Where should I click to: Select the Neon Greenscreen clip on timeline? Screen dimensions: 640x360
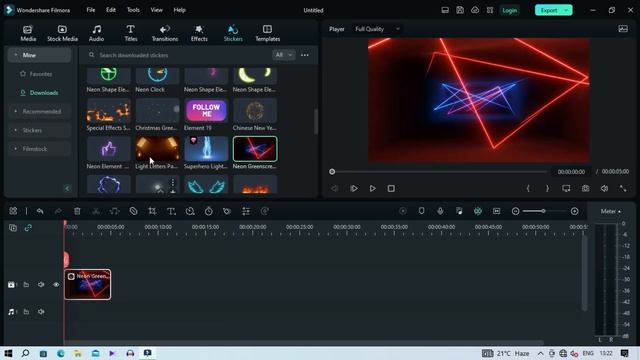tap(87, 284)
